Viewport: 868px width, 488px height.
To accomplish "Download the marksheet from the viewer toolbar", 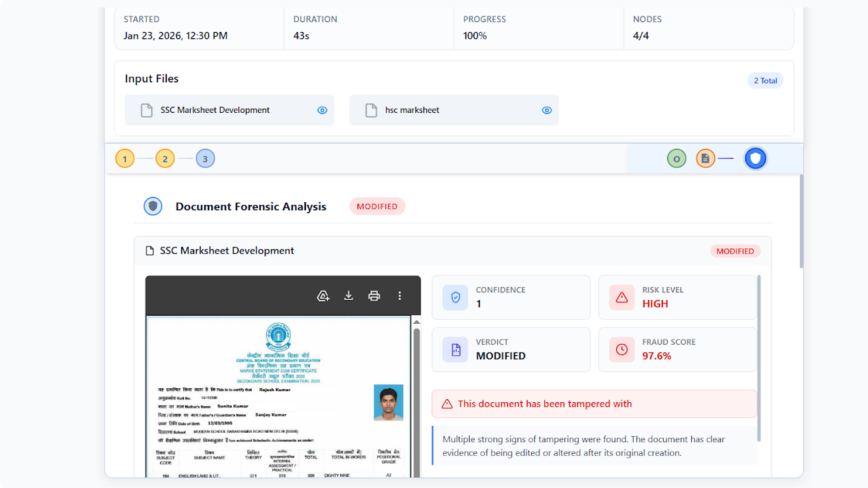I will click(x=349, y=296).
